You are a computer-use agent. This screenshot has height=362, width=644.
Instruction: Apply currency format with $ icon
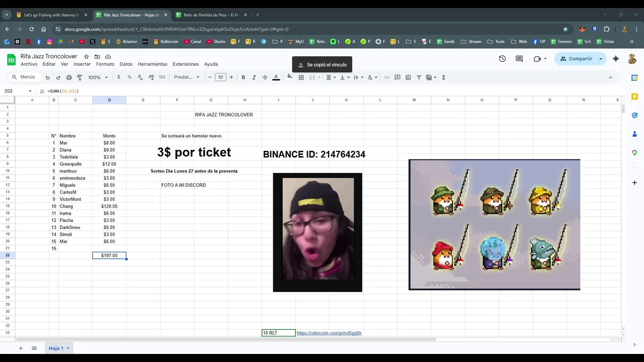pos(119,77)
